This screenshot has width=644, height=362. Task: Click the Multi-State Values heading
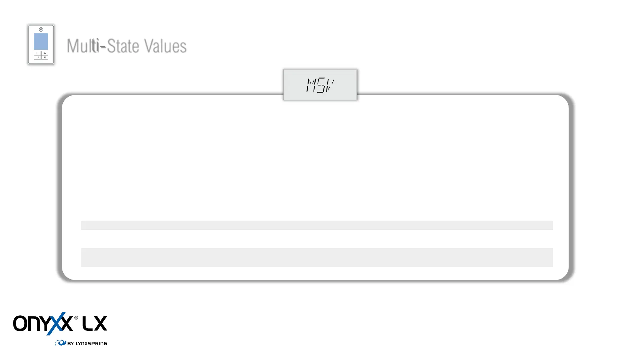coord(126,46)
